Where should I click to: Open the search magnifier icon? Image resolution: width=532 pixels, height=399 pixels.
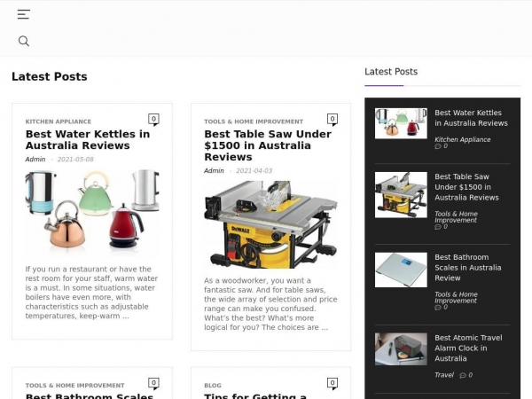coord(24,41)
